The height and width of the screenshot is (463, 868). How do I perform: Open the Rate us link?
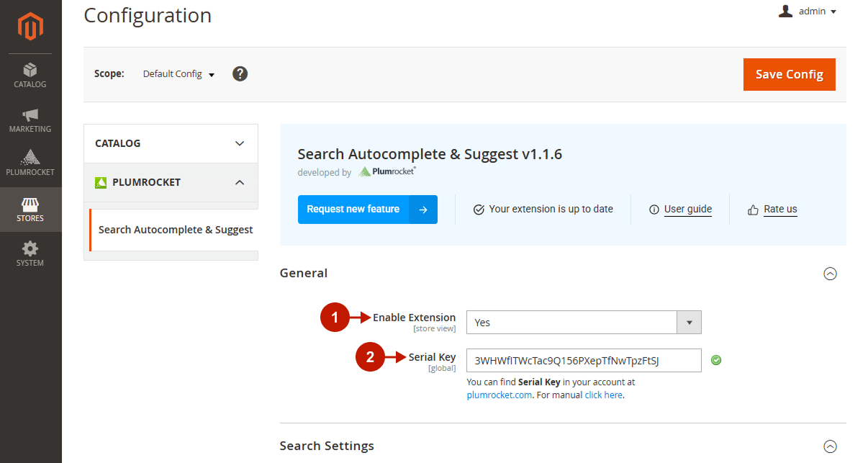[780, 210]
